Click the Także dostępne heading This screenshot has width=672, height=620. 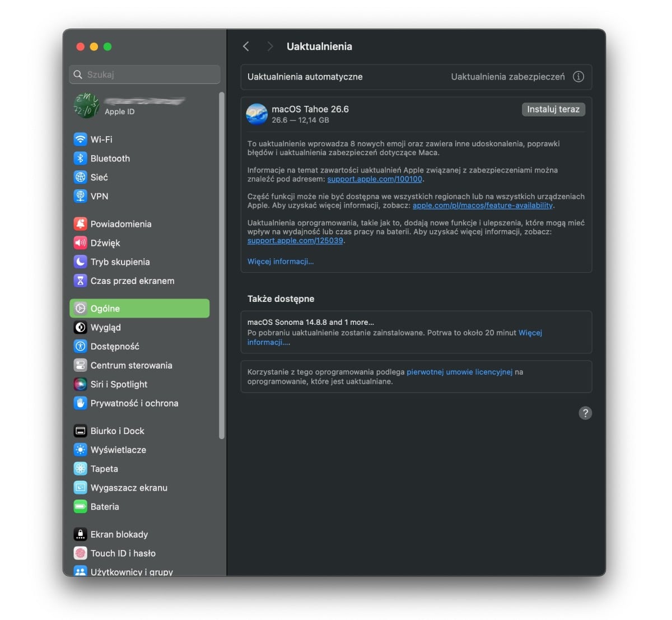click(x=281, y=299)
